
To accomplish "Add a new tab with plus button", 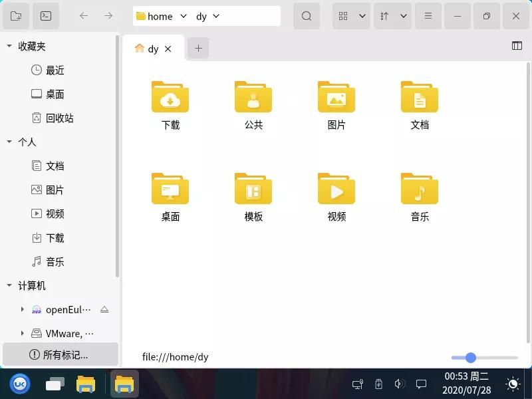I will (198, 48).
